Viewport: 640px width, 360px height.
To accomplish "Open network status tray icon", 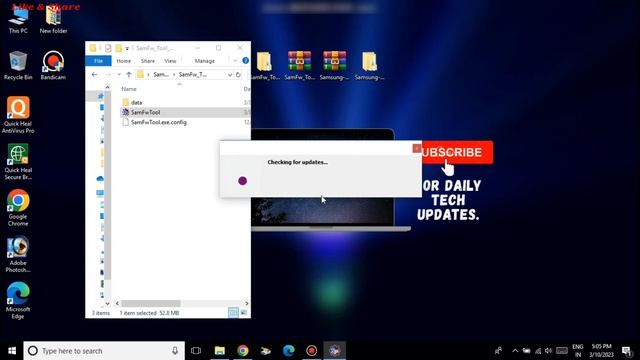I will [538, 351].
